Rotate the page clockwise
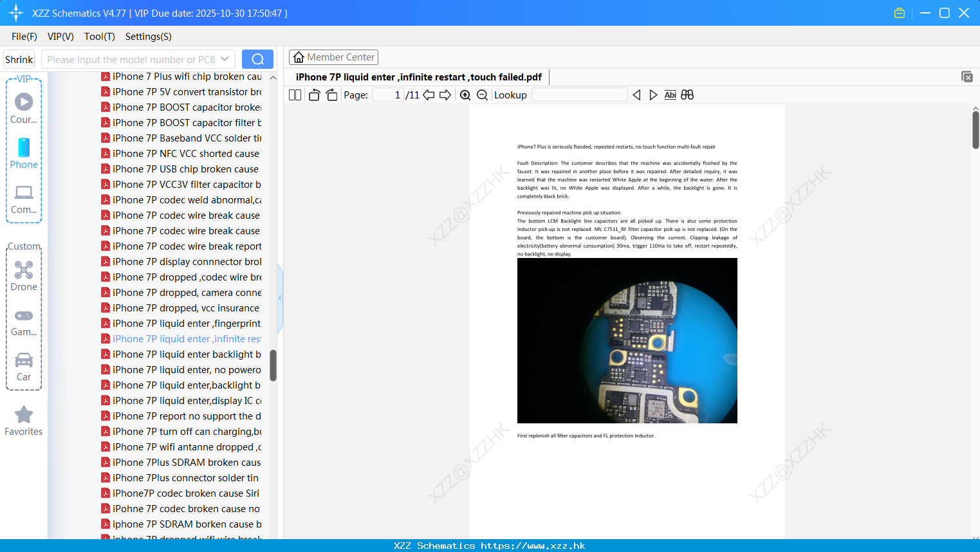The width and height of the screenshot is (980, 552). [x=331, y=95]
